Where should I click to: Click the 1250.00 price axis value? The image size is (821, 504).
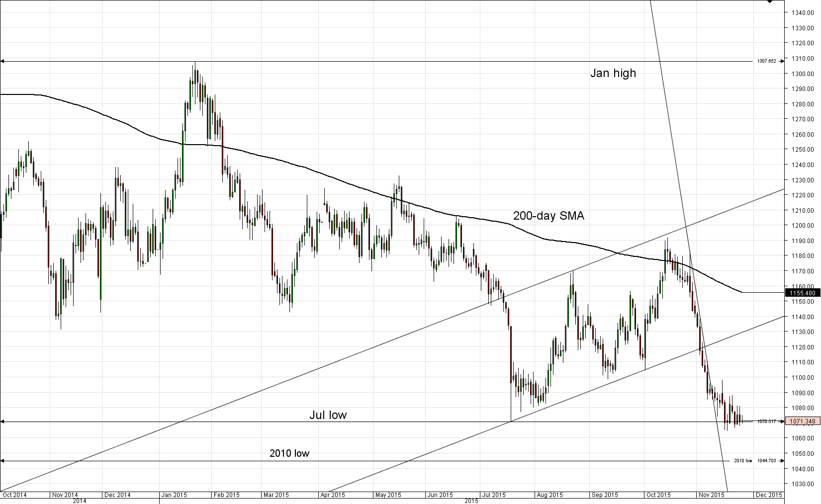click(x=804, y=150)
